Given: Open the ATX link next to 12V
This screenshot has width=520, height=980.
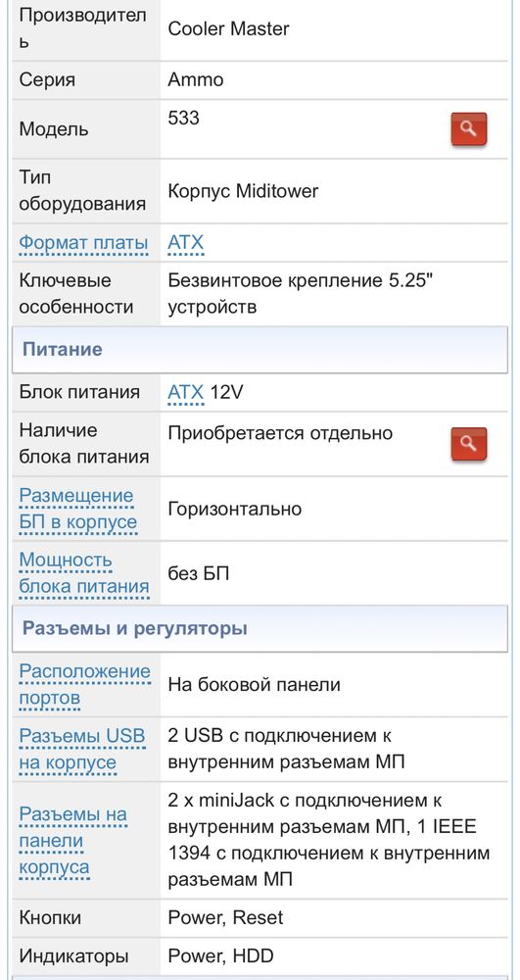Looking at the screenshot, I should tap(185, 393).
